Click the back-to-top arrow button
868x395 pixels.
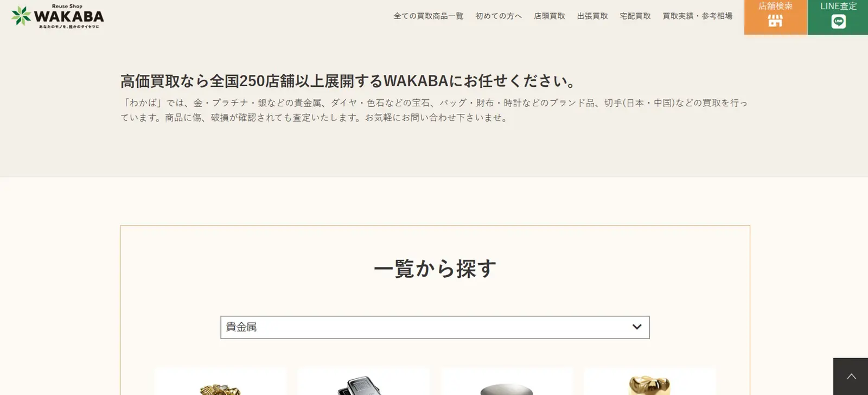click(851, 377)
